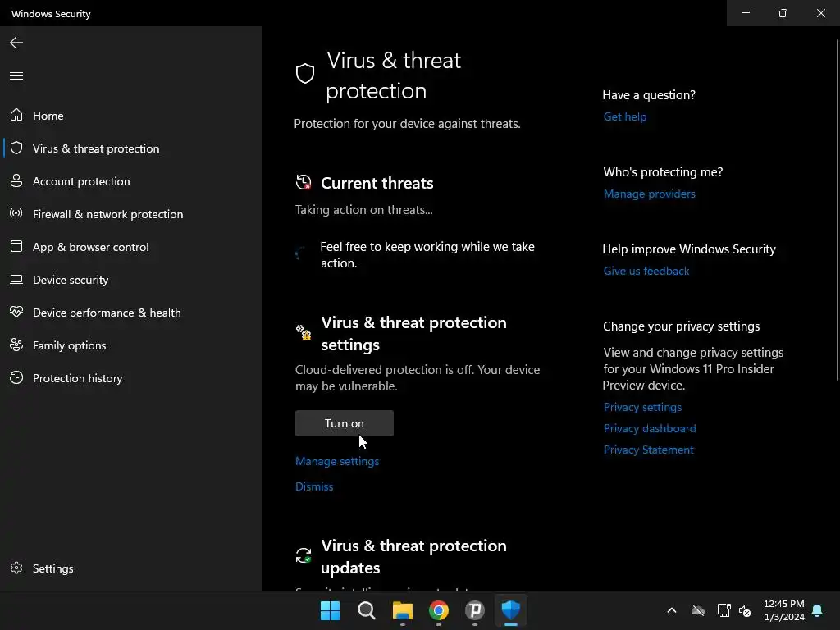Viewport: 840px width, 630px height.
Task: Click Windows Security shield in taskbar
Action: coord(510,610)
